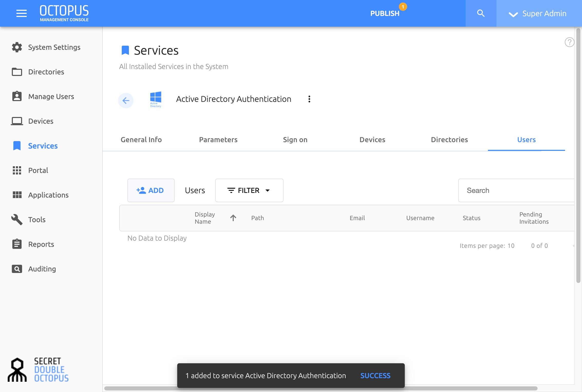This screenshot has width=582, height=392.
Task: Sort by the Path column header
Action: pyautogui.click(x=257, y=218)
